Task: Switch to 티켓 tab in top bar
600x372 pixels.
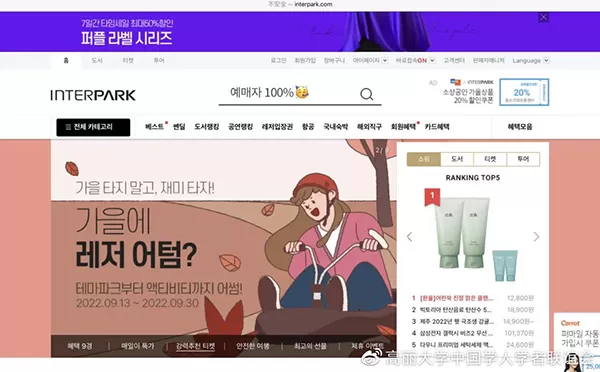Action: [x=128, y=60]
